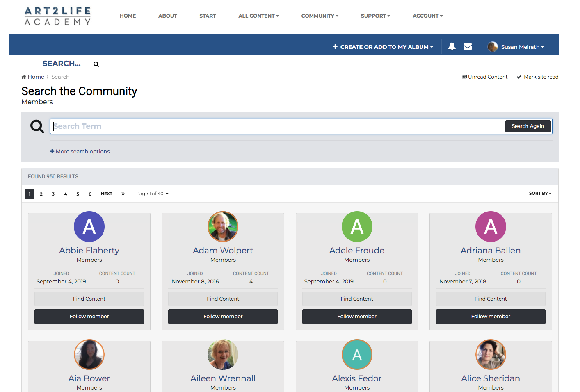This screenshot has width=580, height=392.
Task: Click the 'Search the Community' heading
Action: click(79, 91)
